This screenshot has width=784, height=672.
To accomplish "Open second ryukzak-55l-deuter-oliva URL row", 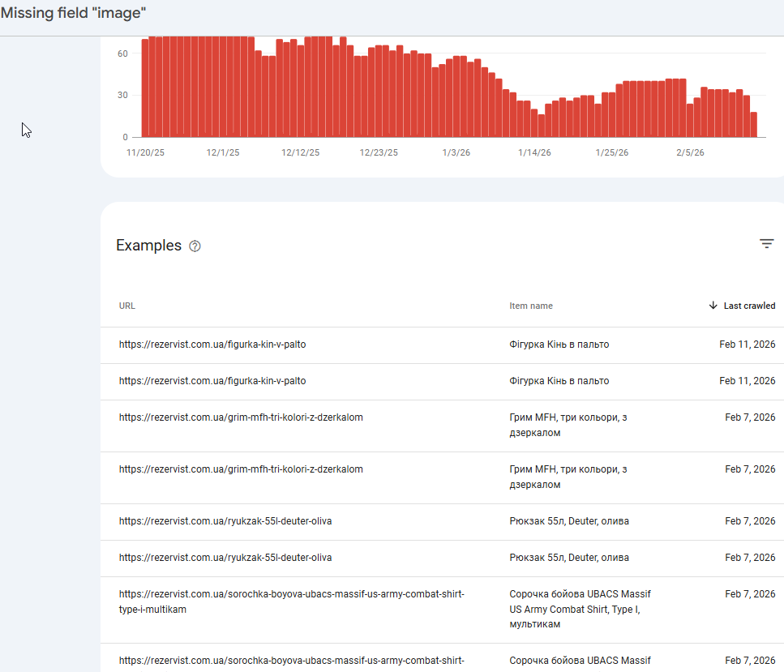I will [x=225, y=558].
